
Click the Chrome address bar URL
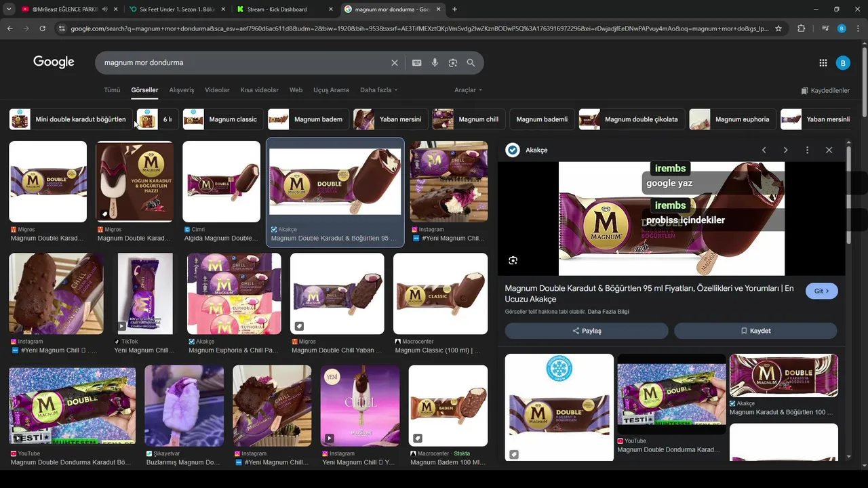coord(419,28)
